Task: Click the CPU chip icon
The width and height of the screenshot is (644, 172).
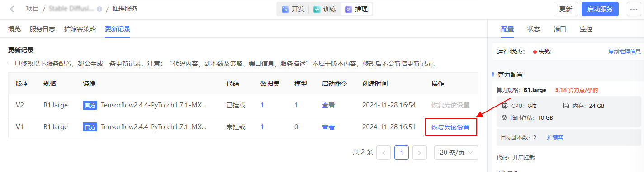Action: (x=505, y=106)
